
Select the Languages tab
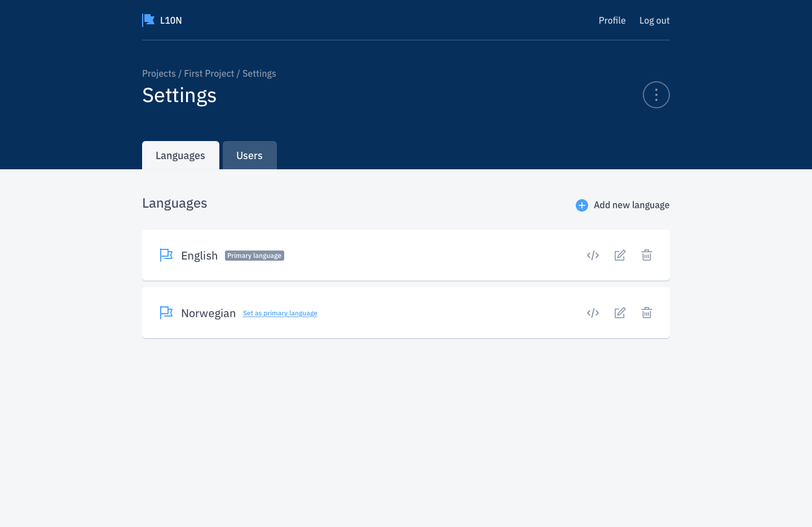180,155
